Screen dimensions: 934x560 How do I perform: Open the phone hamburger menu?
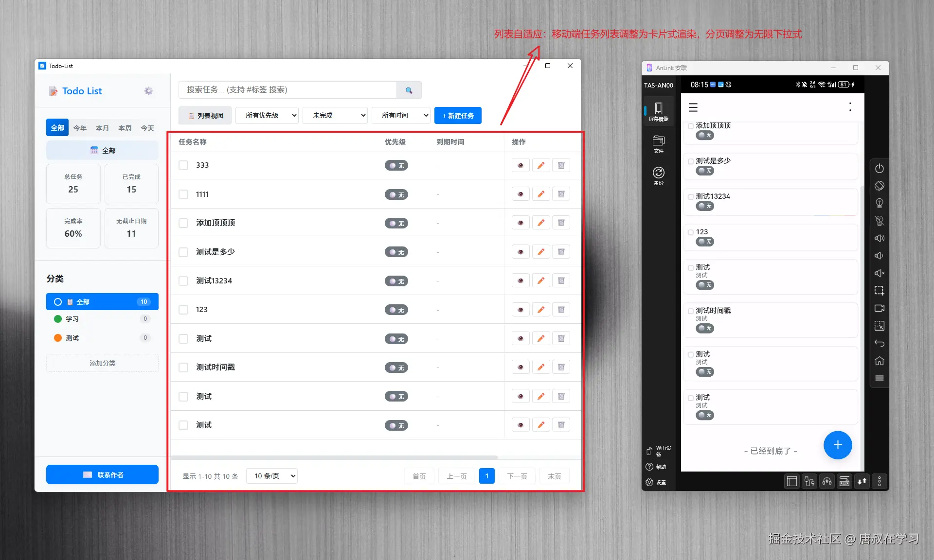pos(693,107)
